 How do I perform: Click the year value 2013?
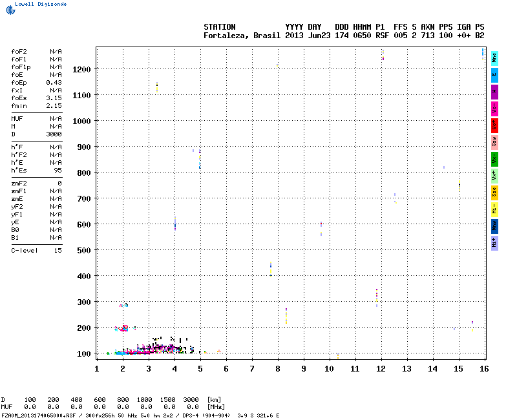pos(294,36)
